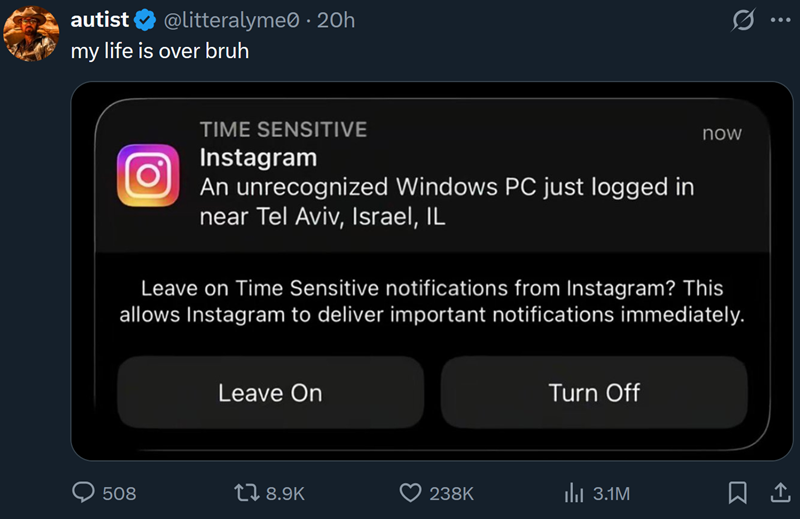Tap the Instagram logo in the notification

coord(148,175)
